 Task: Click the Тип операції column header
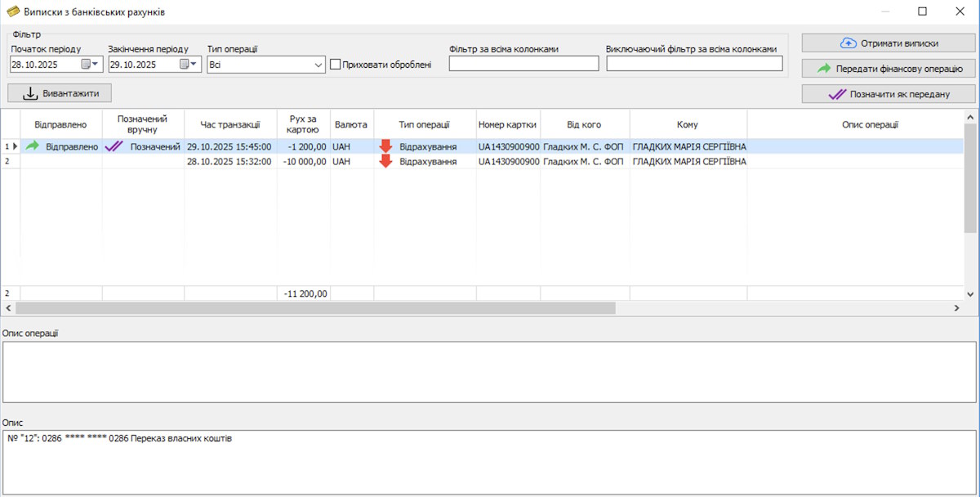(x=424, y=124)
